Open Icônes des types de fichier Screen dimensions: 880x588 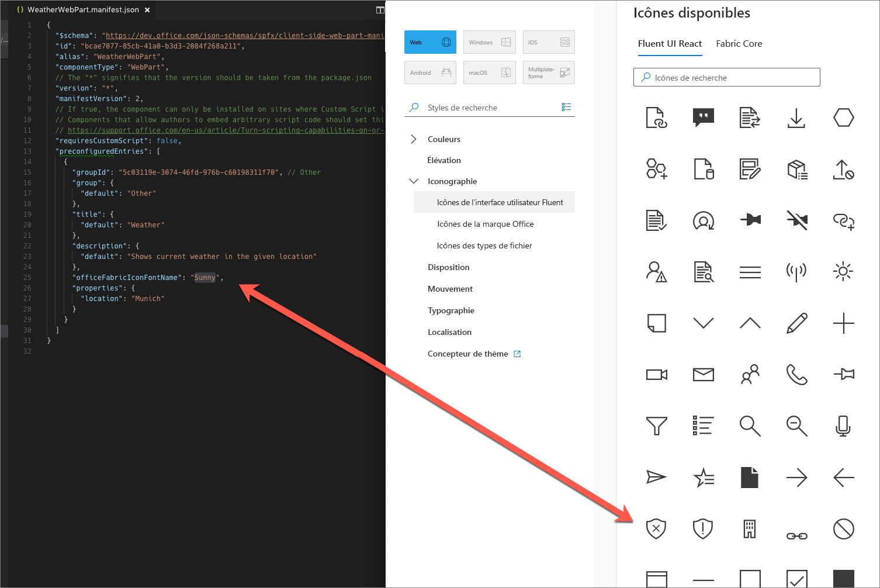(x=484, y=245)
